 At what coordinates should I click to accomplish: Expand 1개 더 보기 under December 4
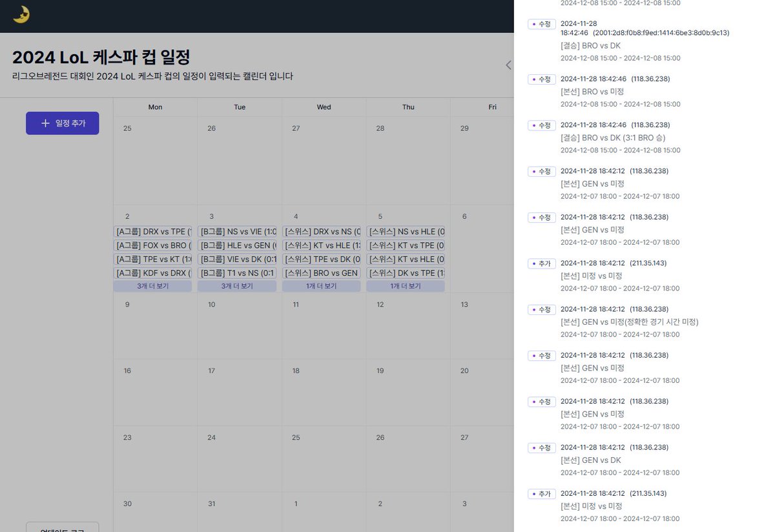(x=321, y=286)
